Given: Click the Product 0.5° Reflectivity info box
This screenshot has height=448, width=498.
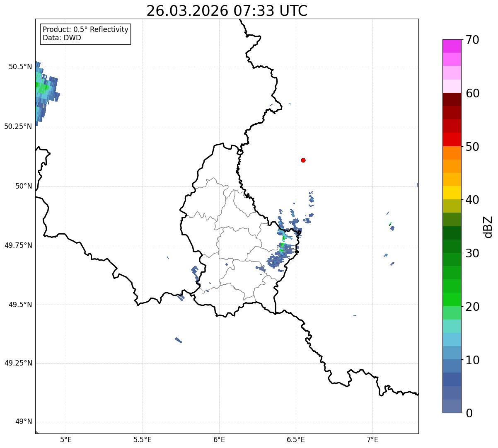Looking at the screenshot, I should pyautogui.click(x=85, y=34).
